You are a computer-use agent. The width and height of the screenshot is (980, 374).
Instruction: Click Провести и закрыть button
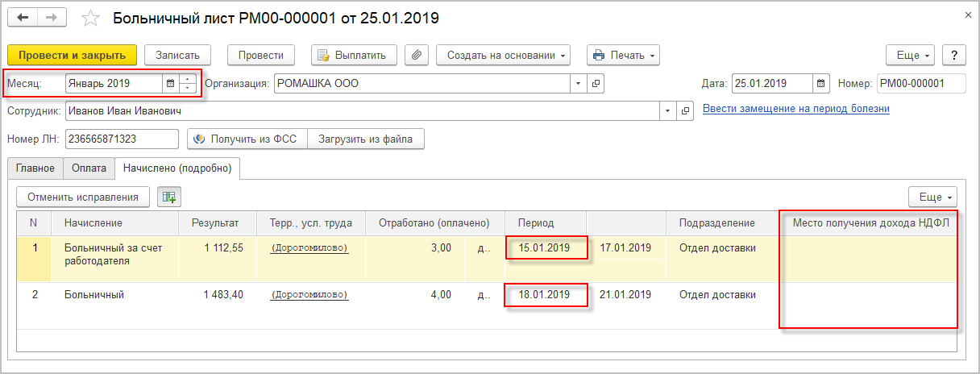[x=72, y=55]
